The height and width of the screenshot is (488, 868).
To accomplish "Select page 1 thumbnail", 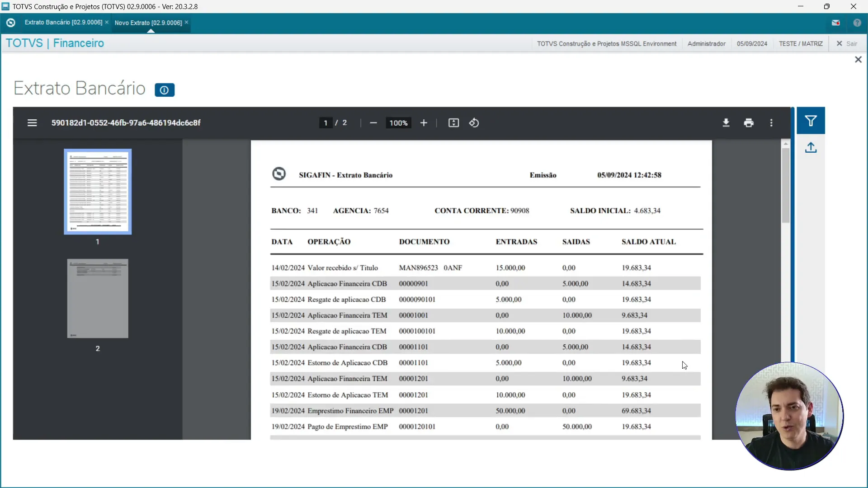I will tap(98, 192).
